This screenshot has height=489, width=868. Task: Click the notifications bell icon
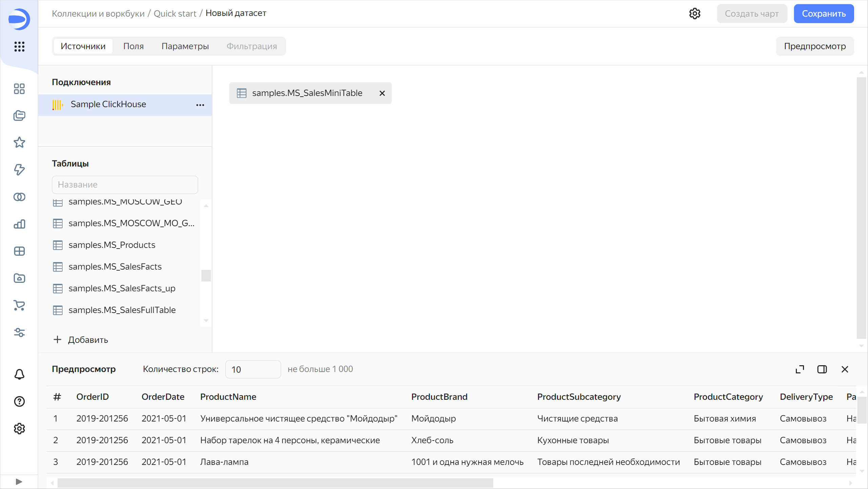click(x=19, y=374)
